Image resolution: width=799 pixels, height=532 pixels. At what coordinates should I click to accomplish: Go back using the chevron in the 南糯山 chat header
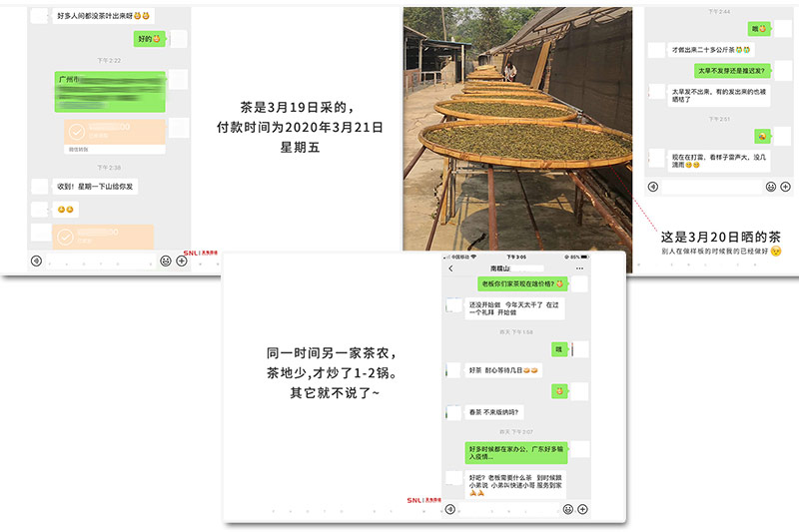click(451, 268)
